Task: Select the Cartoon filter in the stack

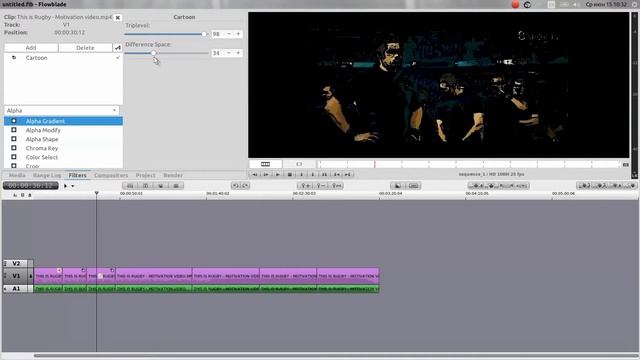Action: [63, 58]
